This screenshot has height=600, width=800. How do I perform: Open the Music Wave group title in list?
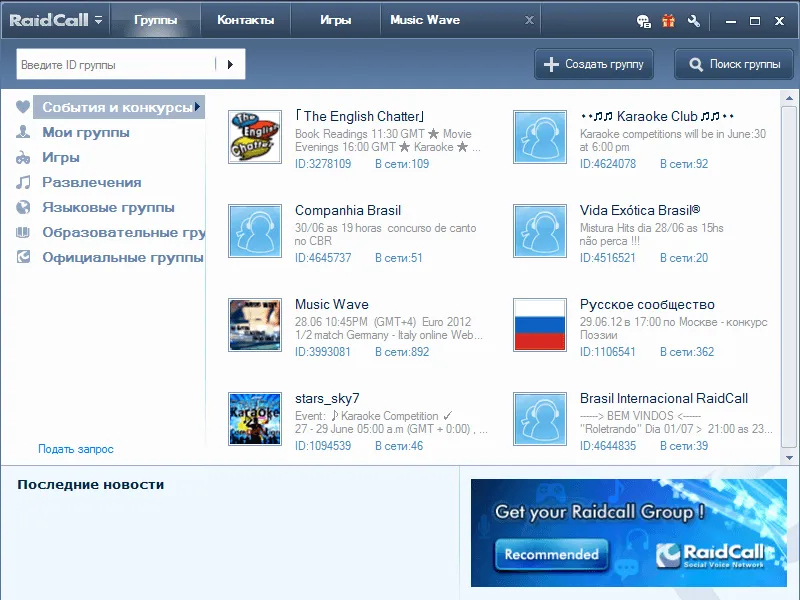[x=332, y=304]
